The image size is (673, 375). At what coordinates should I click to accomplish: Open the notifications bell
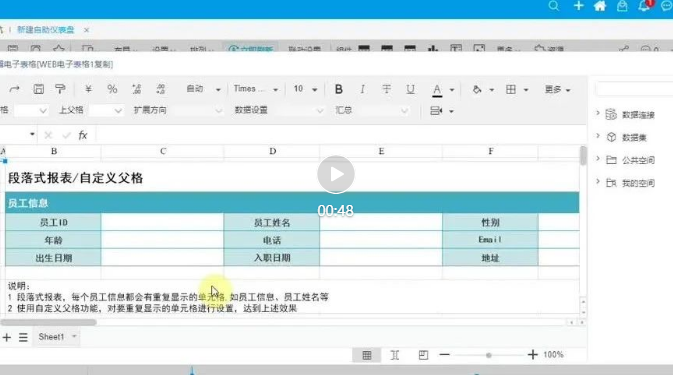click(x=644, y=6)
